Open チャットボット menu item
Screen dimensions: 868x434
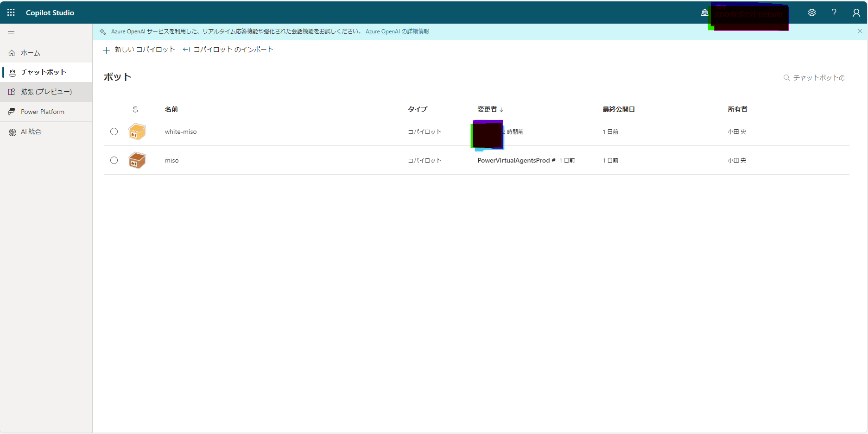coord(46,72)
